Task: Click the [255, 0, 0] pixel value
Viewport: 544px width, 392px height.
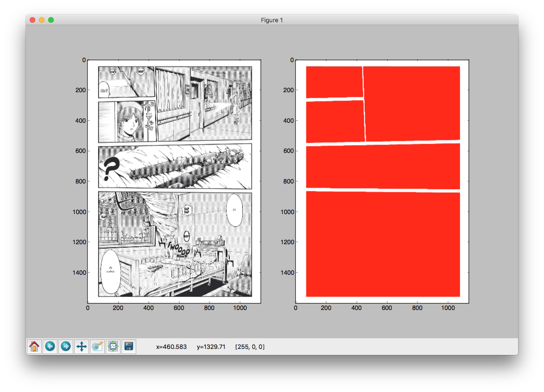Action: pyautogui.click(x=250, y=347)
